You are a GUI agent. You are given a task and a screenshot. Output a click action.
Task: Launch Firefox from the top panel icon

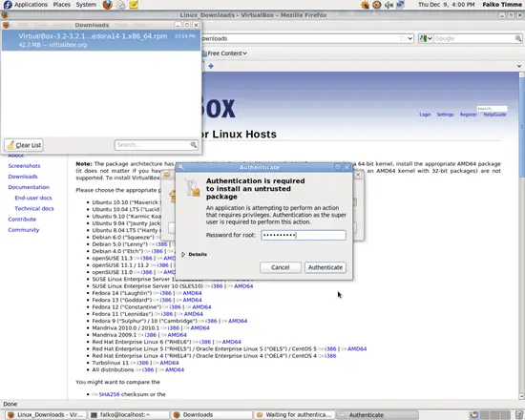point(108,5)
